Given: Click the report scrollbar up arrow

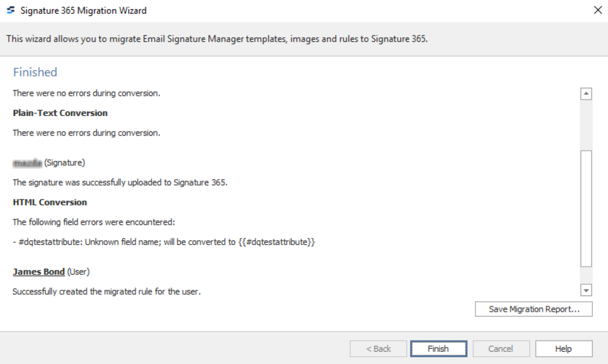Looking at the screenshot, I should 586,94.
